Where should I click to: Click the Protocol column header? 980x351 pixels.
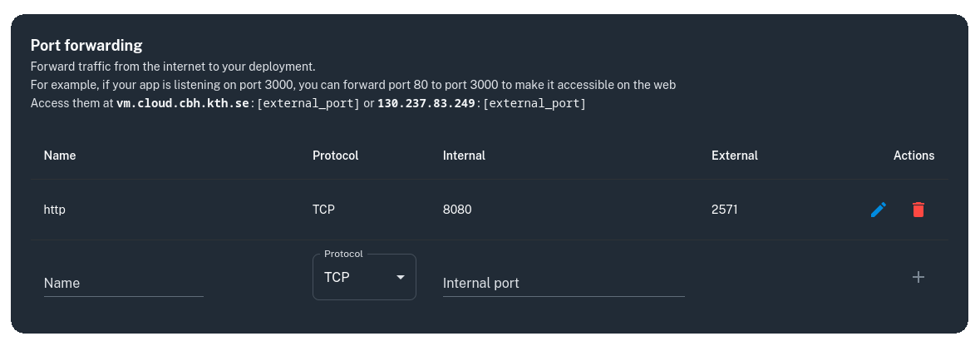(335, 156)
